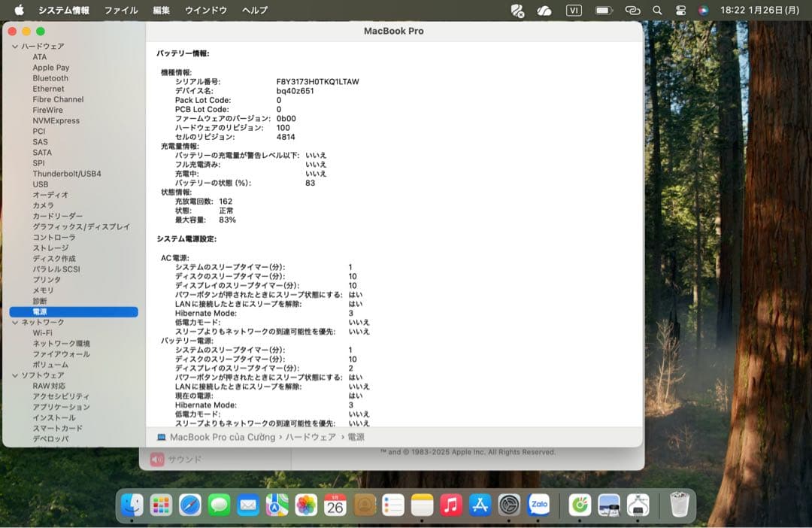
Task: Select メモリ in the sidebar
Action: (x=43, y=290)
